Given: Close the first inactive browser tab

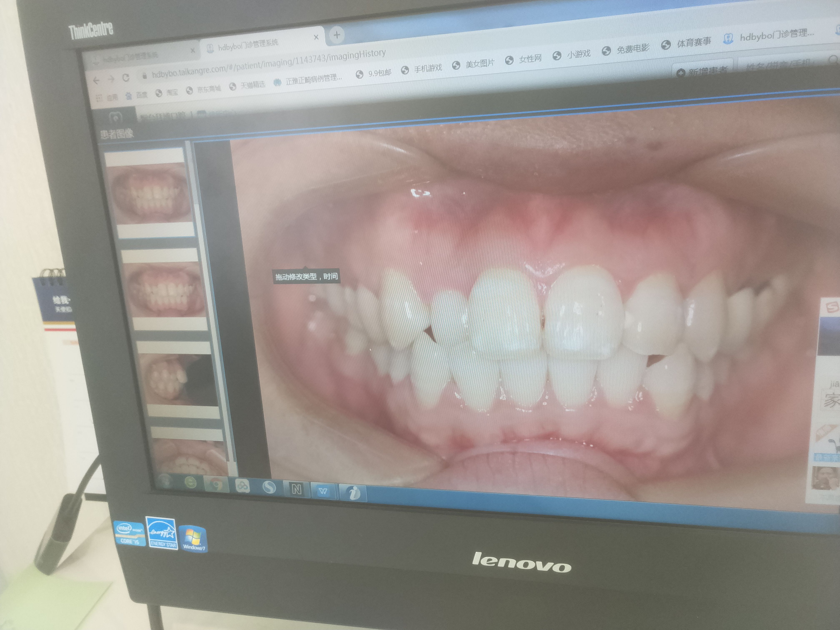Looking at the screenshot, I should (x=193, y=50).
